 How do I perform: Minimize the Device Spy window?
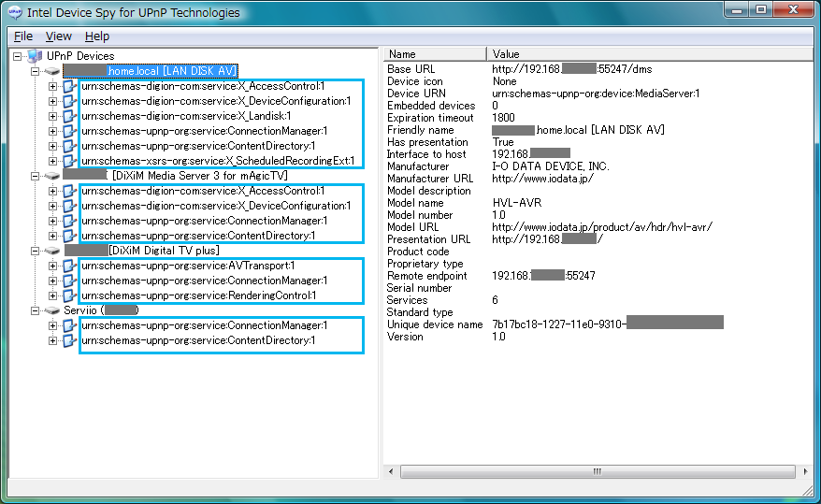[737, 10]
